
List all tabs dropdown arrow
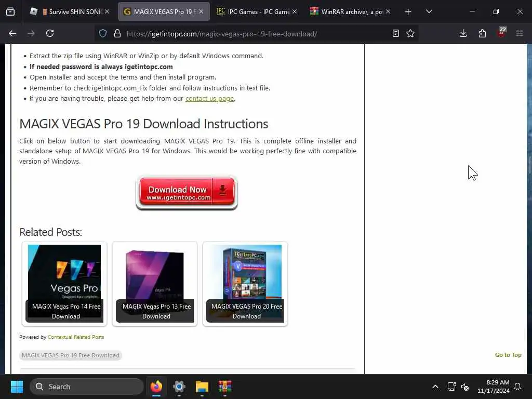coord(429,11)
